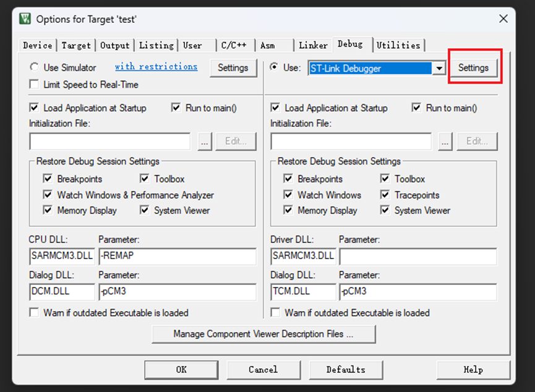The height and width of the screenshot is (392, 535).
Task: Toggle ST-Link Load Application at Startup
Action: 275,108
